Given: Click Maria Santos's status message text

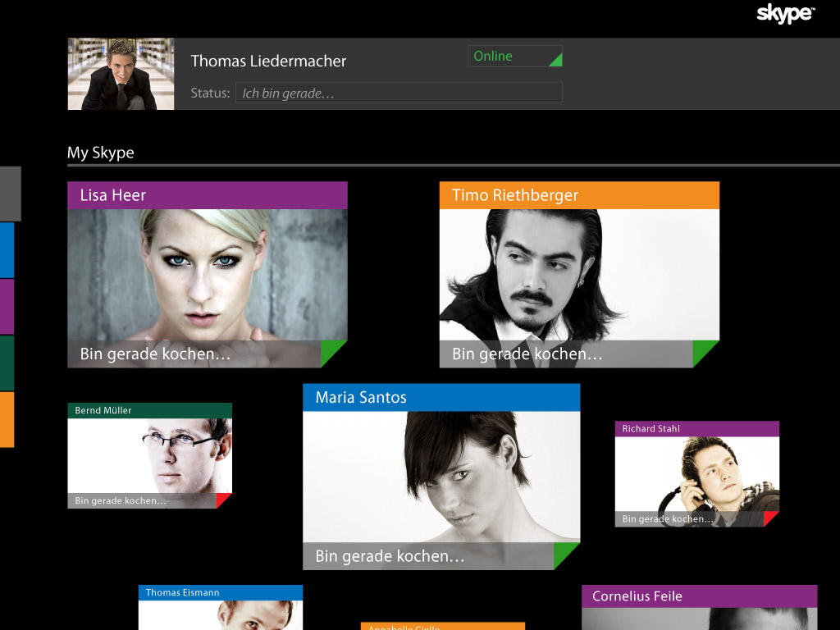Looking at the screenshot, I should point(390,556).
